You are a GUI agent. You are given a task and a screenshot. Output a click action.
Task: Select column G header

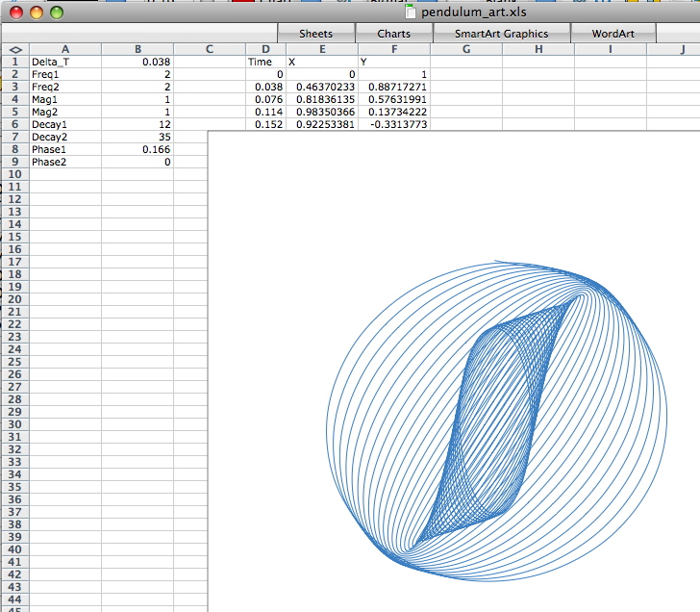(x=466, y=49)
